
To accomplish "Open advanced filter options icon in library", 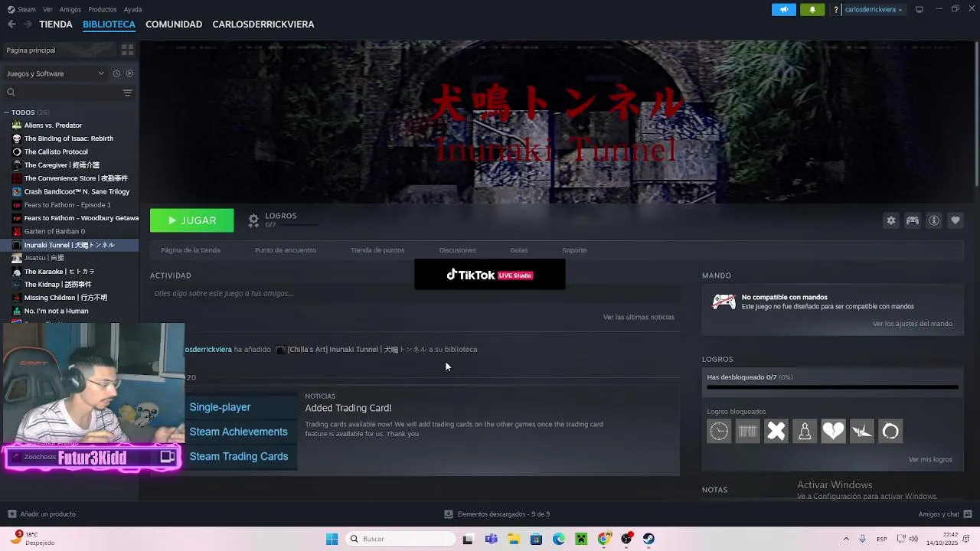I will click(128, 93).
